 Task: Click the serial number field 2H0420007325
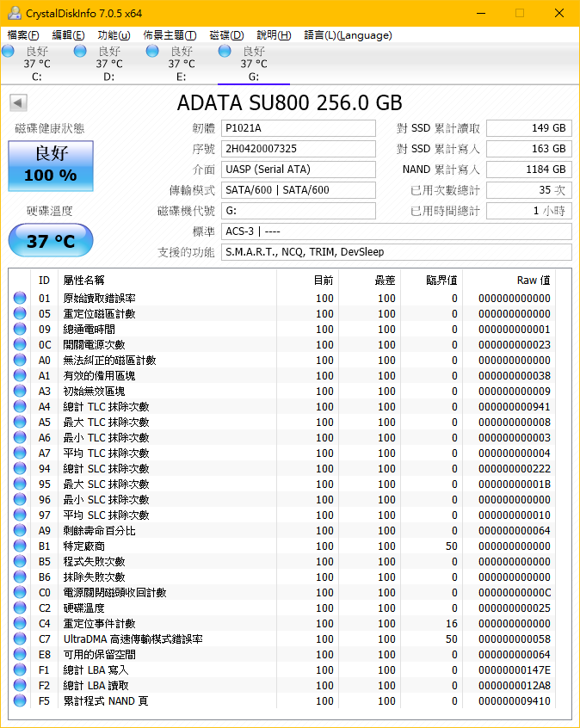coord(298,149)
